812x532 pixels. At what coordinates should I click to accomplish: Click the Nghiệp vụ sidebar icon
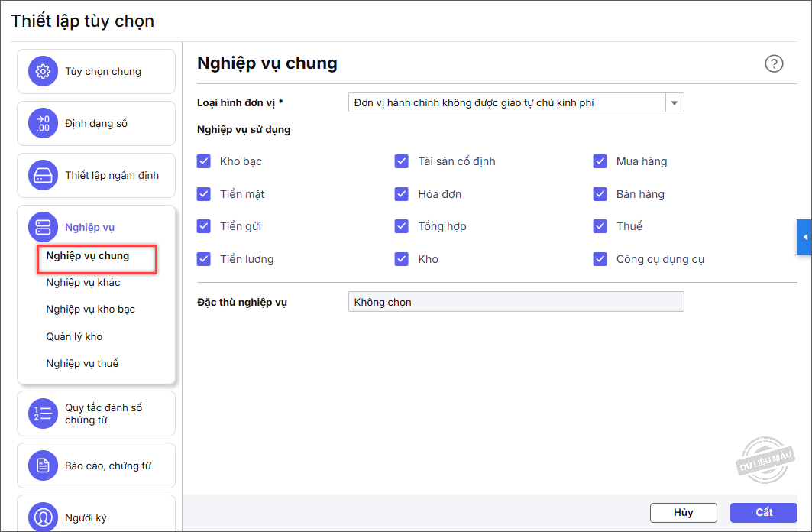(43, 227)
